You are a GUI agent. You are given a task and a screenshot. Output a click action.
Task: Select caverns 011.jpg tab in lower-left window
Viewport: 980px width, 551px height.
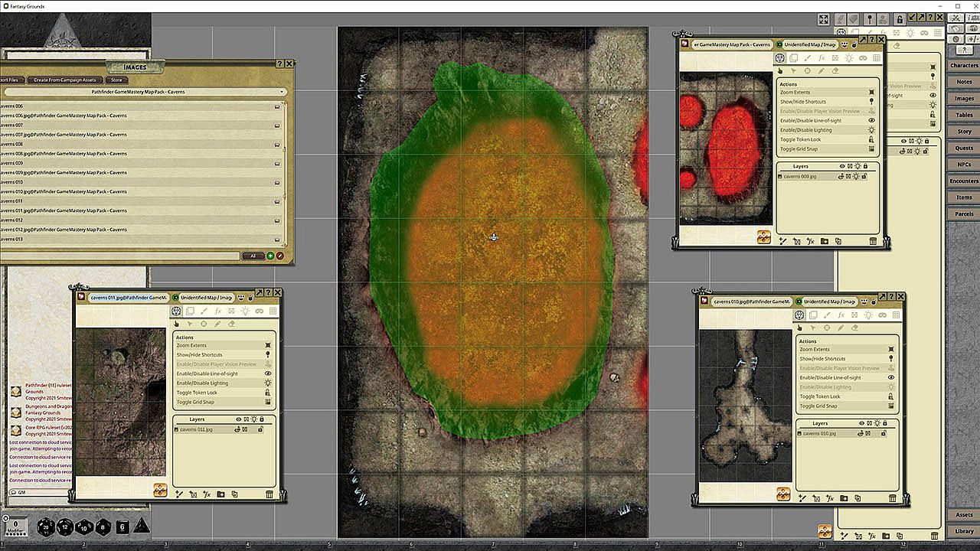tap(128, 297)
